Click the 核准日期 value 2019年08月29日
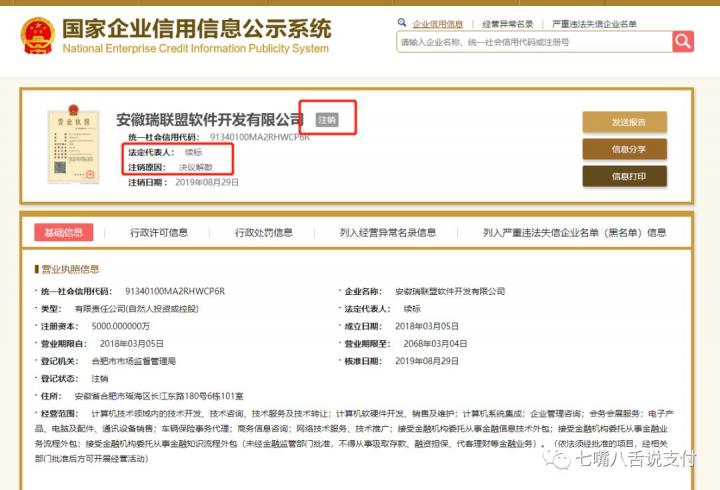Image resolution: width=720 pixels, height=490 pixels. [x=427, y=361]
